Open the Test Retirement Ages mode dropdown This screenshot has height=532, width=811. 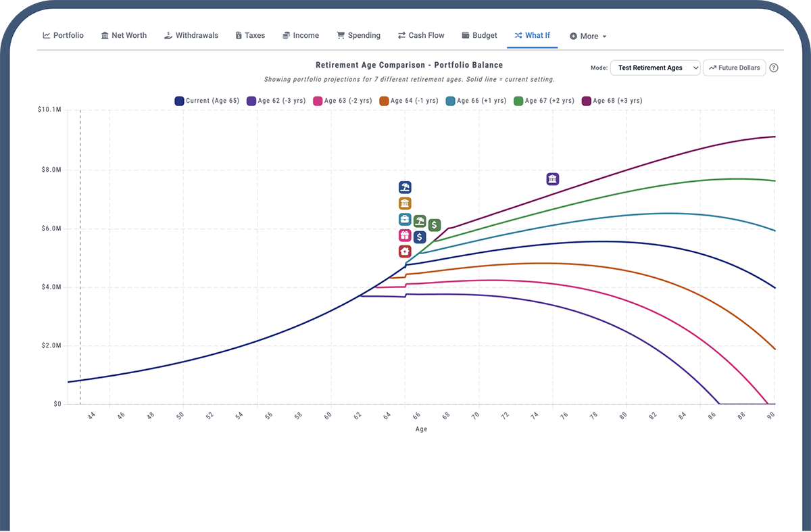click(654, 68)
